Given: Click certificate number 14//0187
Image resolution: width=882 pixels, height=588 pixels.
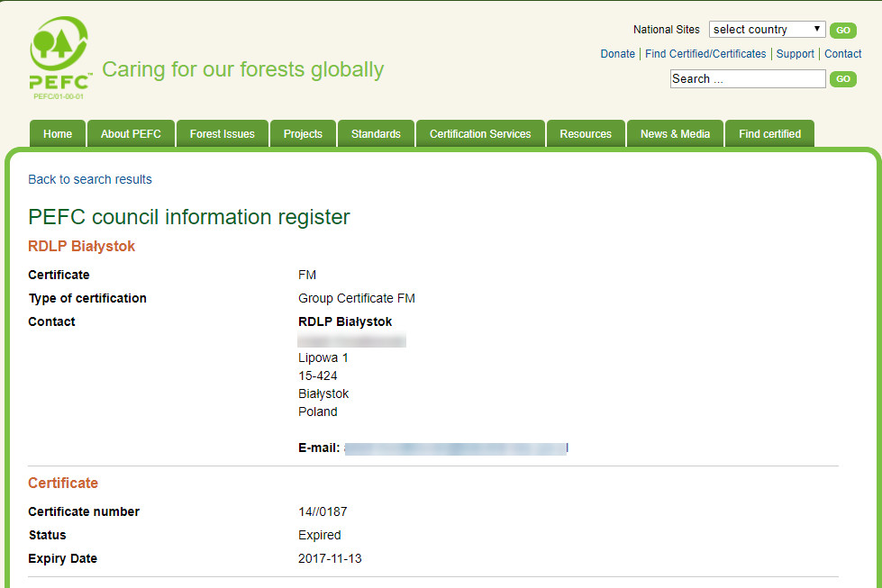Looking at the screenshot, I should [x=323, y=512].
